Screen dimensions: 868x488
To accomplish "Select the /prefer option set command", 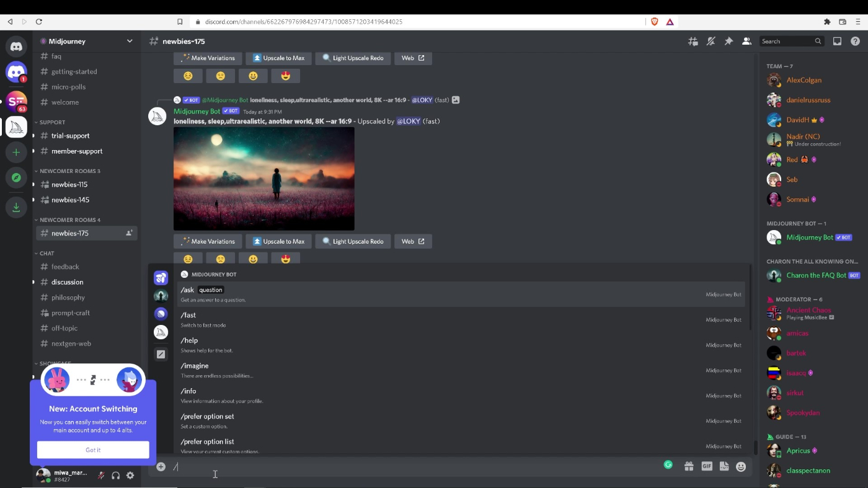I will (461, 421).
